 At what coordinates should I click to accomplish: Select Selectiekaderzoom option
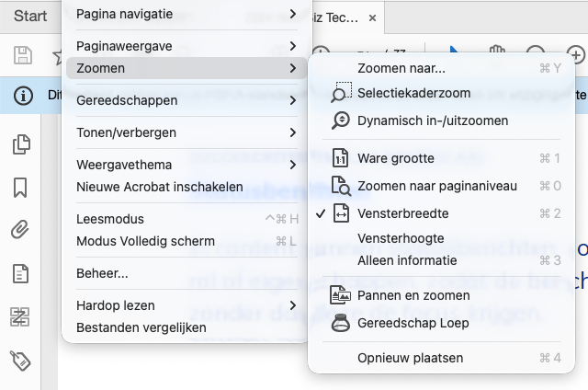tap(441, 93)
